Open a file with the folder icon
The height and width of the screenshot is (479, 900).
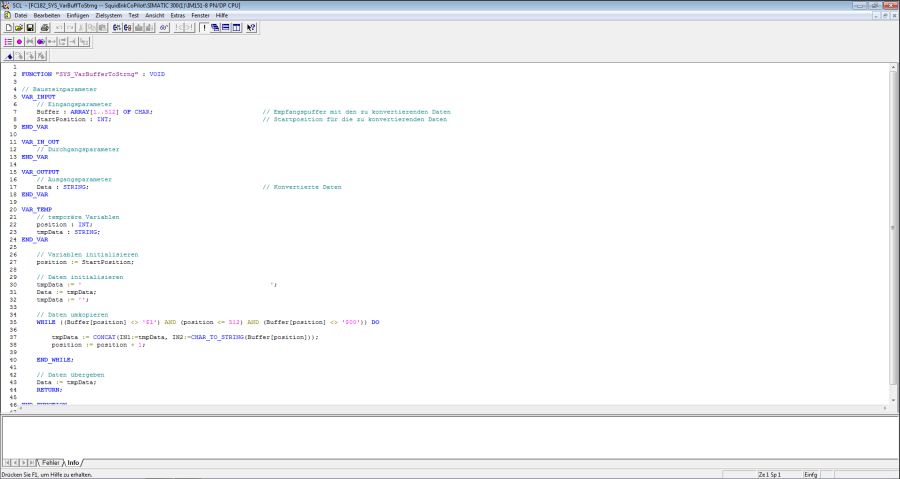point(19,28)
